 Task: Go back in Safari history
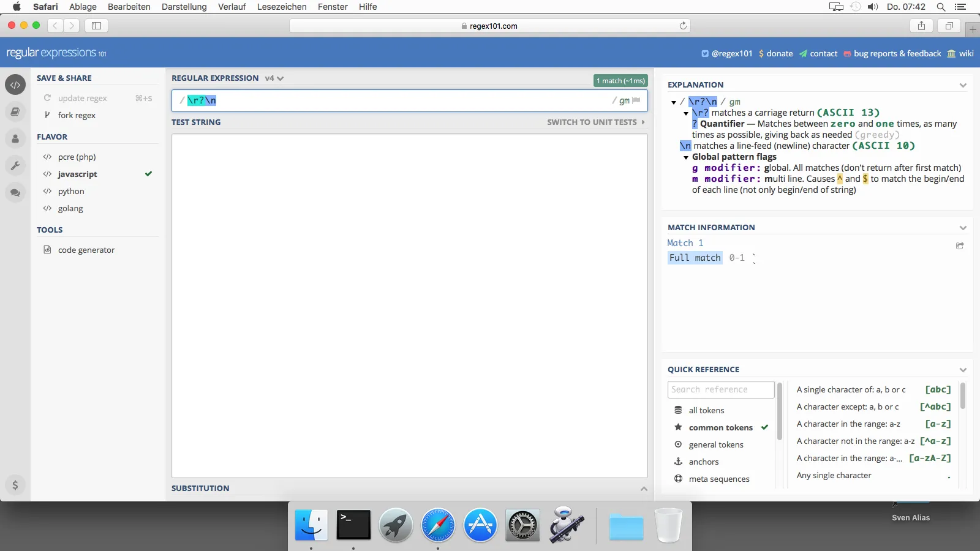coord(55,26)
